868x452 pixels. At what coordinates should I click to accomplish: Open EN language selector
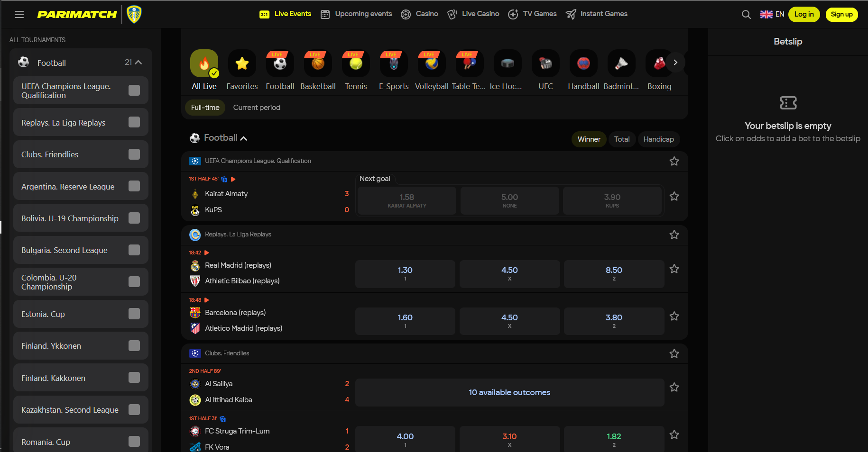(x=772, y=14)
